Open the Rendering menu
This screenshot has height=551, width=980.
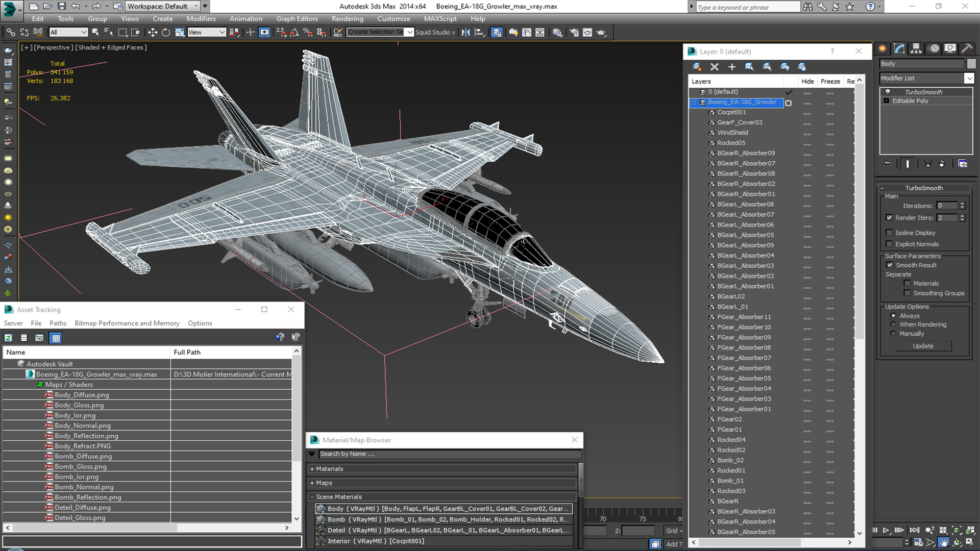347,19
